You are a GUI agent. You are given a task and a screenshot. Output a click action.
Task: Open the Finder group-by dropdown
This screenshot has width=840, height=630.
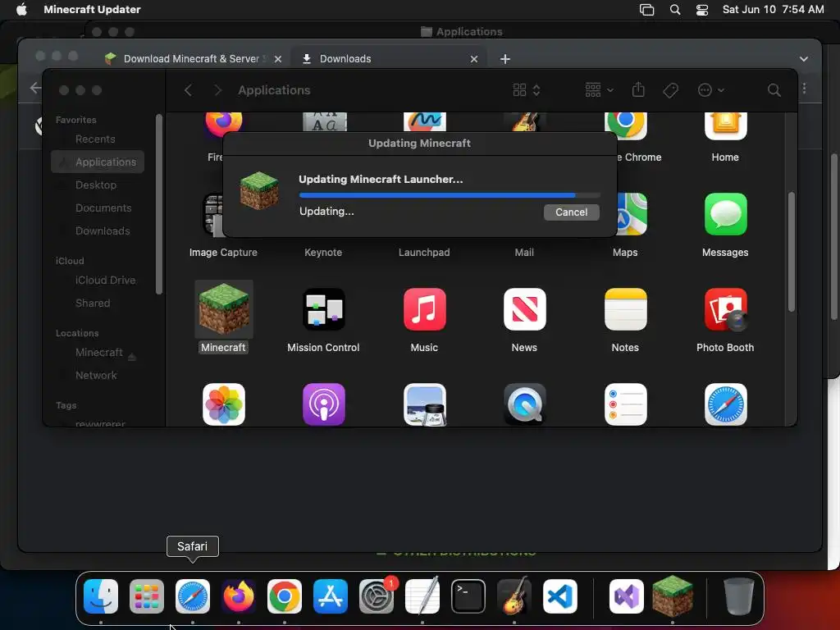599,90
